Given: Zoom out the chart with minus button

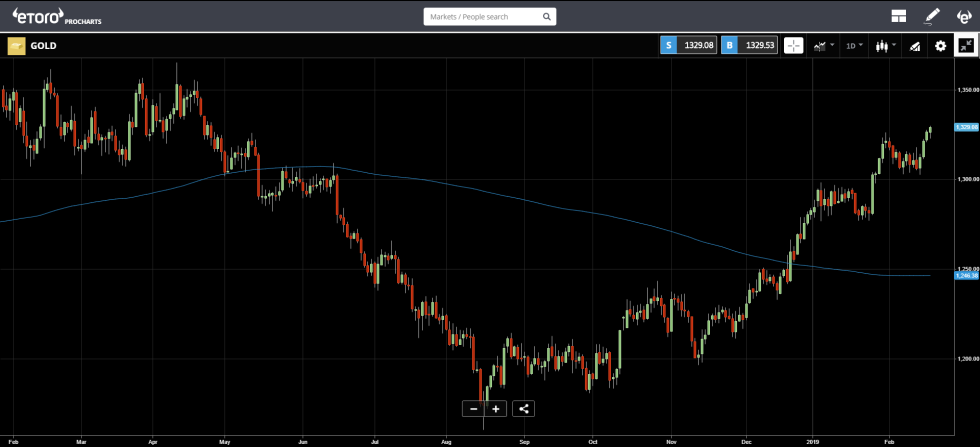Looking at the screenshot, I should [473, 408].
